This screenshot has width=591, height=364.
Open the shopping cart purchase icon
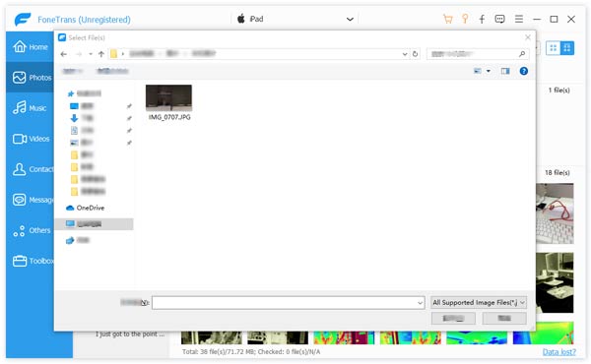pos(448,19)
